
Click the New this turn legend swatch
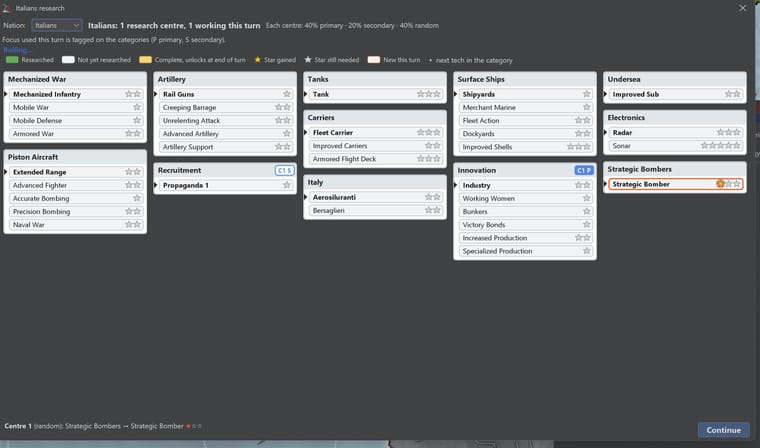coord(374,60)
